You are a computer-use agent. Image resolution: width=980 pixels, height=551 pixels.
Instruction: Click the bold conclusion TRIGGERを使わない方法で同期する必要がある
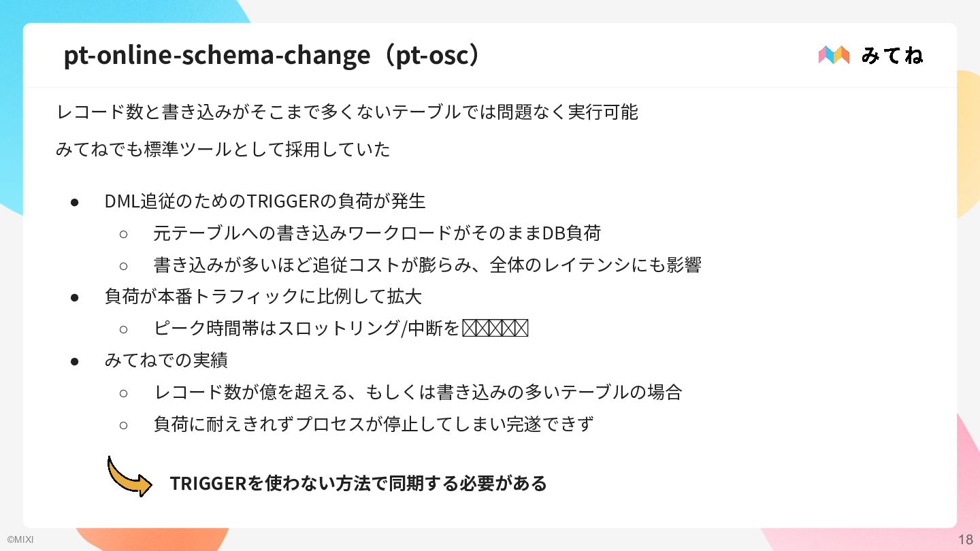pyautogui.click(x=358, y=484)
